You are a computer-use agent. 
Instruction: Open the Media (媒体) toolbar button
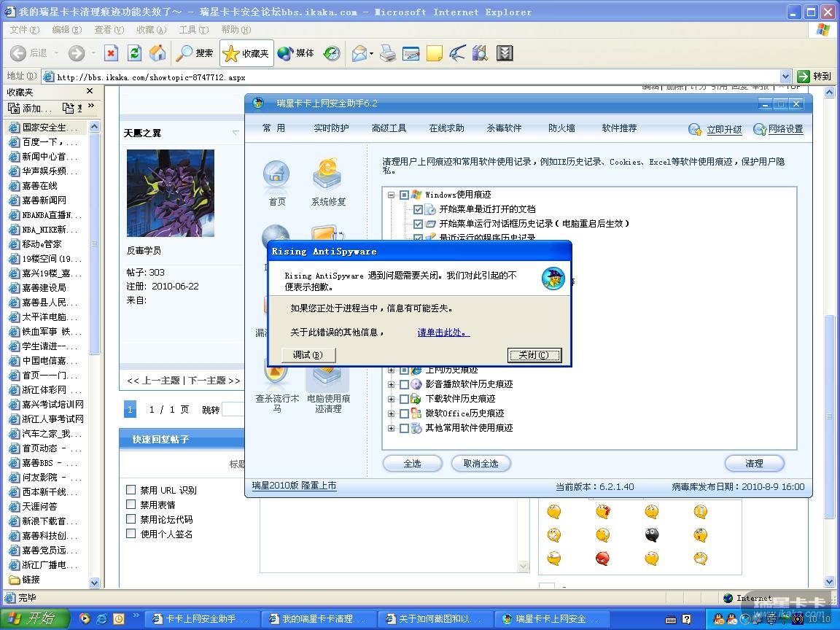[296, 53]
